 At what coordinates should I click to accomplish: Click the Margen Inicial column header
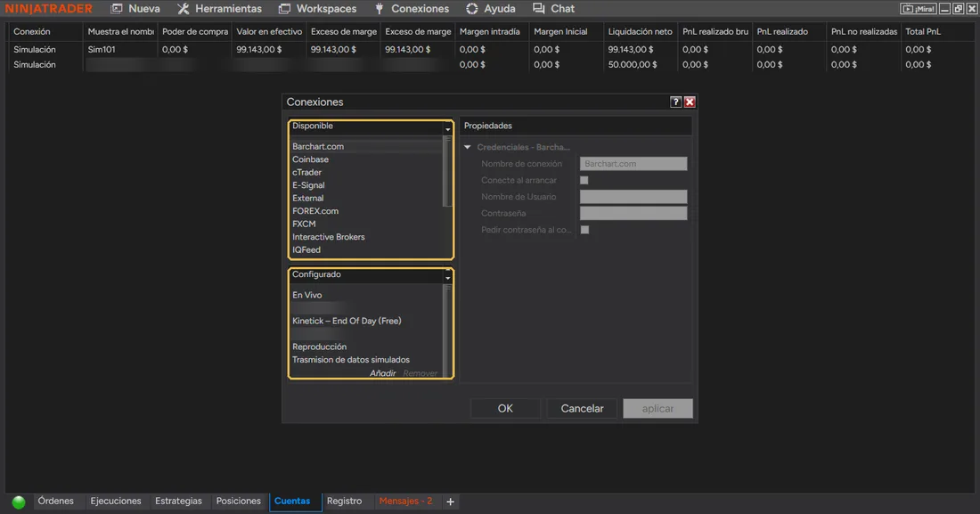[567, 31]
